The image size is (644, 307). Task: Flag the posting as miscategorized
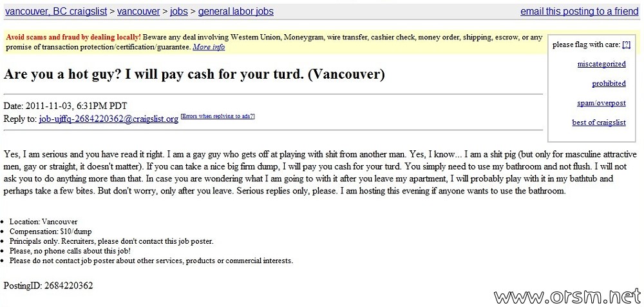tap(601, 64)
